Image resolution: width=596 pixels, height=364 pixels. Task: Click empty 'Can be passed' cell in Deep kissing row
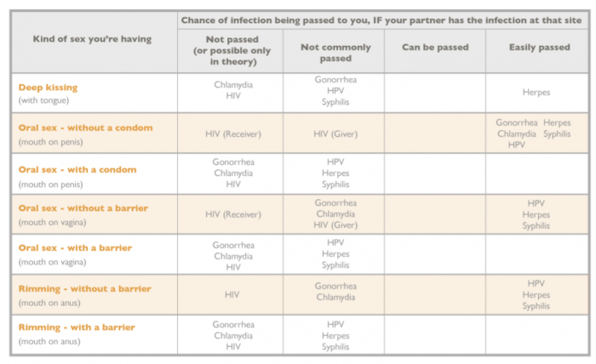434,93
